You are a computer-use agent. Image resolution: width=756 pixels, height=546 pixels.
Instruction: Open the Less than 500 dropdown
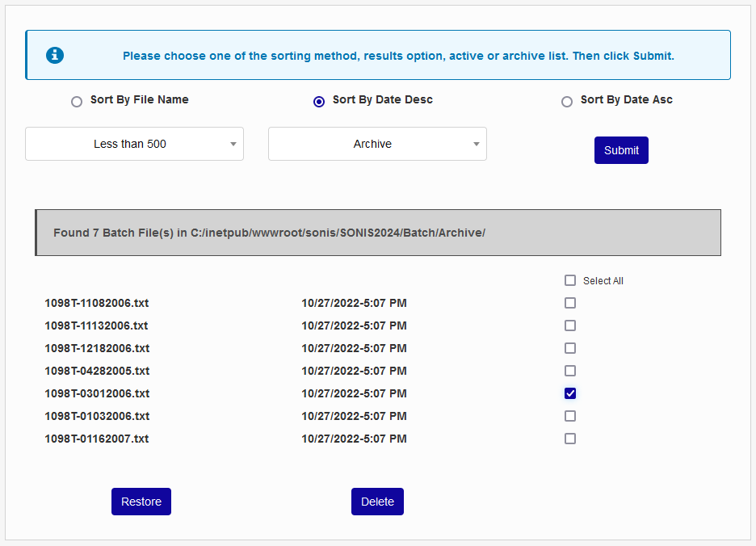click(x=134, y=144)
